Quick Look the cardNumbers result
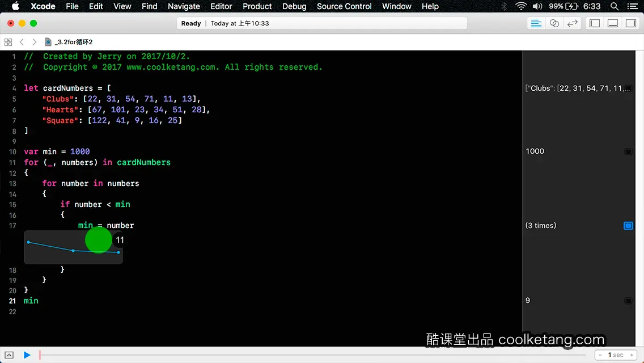Screen dimensions: 644x363 (628, 88)
